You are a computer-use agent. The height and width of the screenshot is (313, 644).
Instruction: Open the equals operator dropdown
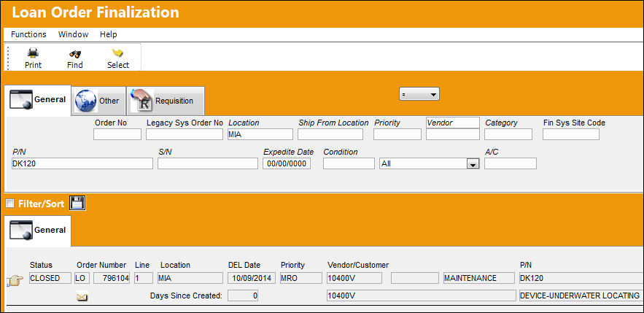(x=419, y=94)
